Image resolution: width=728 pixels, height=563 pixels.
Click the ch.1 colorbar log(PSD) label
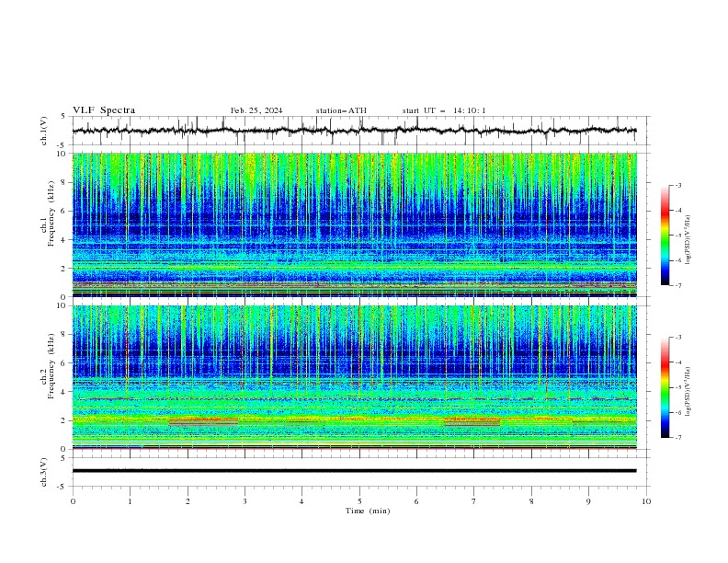pos(688,240)
